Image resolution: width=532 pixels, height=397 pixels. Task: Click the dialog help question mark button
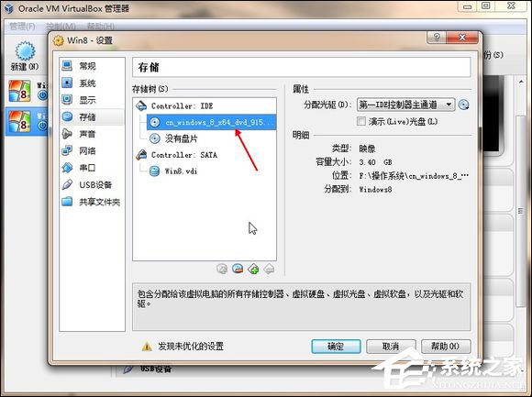coord(437,38)
